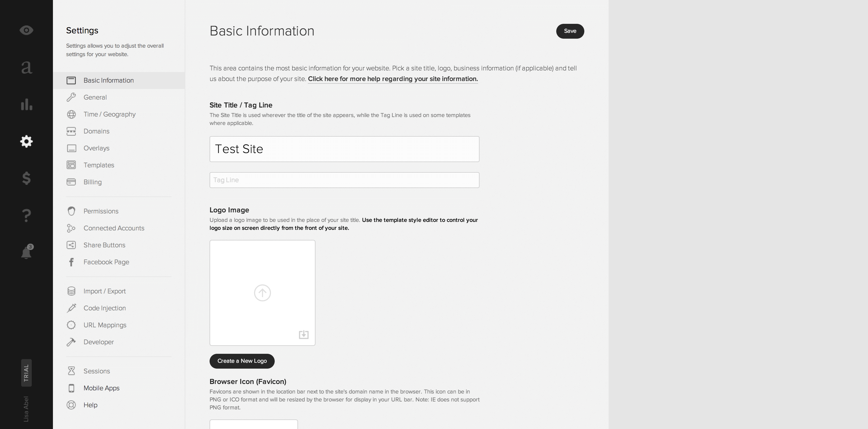This screenshot has height=429, width=868.
Task: Click the Mobile Apps phone icon
Action: 71,388
